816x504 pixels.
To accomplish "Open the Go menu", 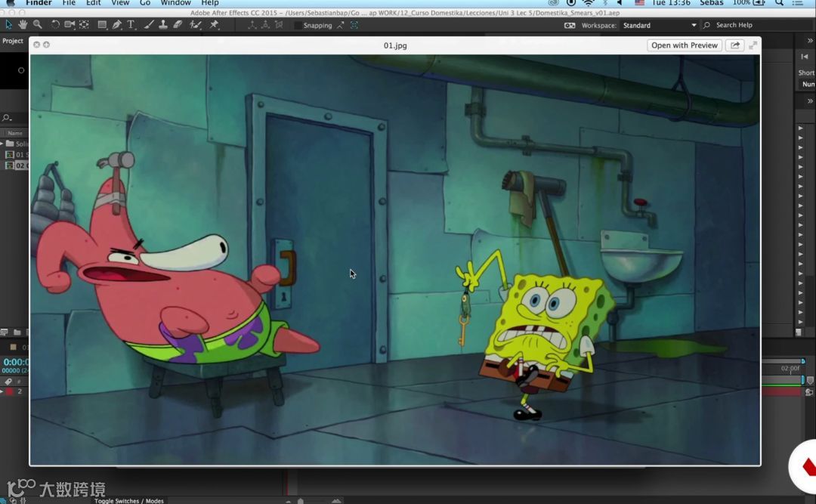I will pos(145,3).
